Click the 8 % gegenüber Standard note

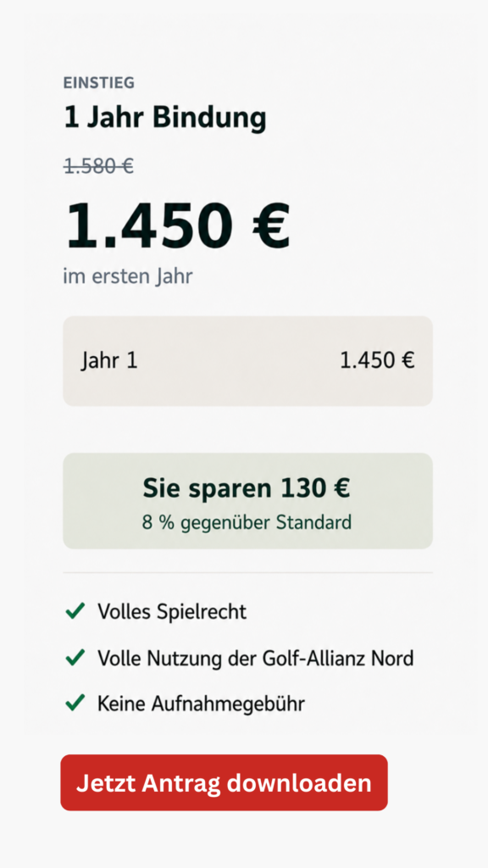pos(247,522)
